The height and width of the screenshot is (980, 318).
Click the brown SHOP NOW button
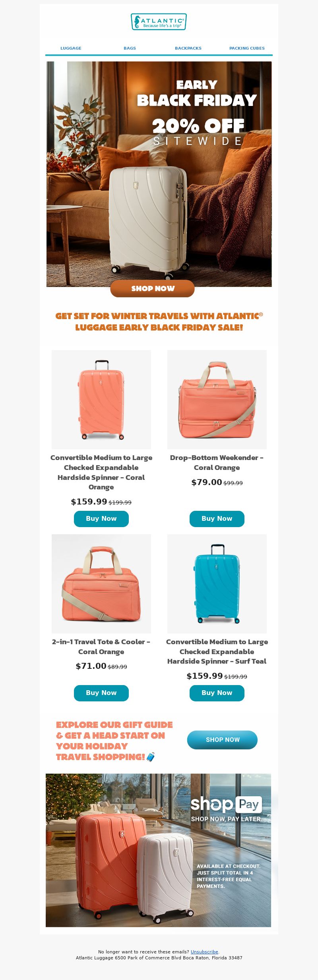point(153,289)
